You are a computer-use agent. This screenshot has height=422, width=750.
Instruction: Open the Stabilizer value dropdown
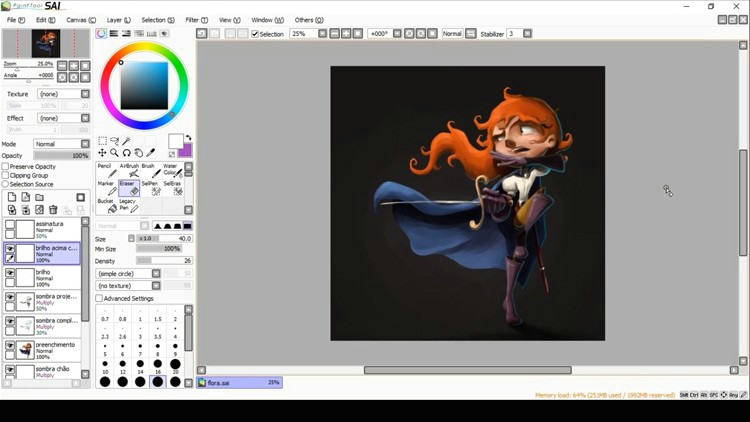pyautogui.click(x=527, y=33)
